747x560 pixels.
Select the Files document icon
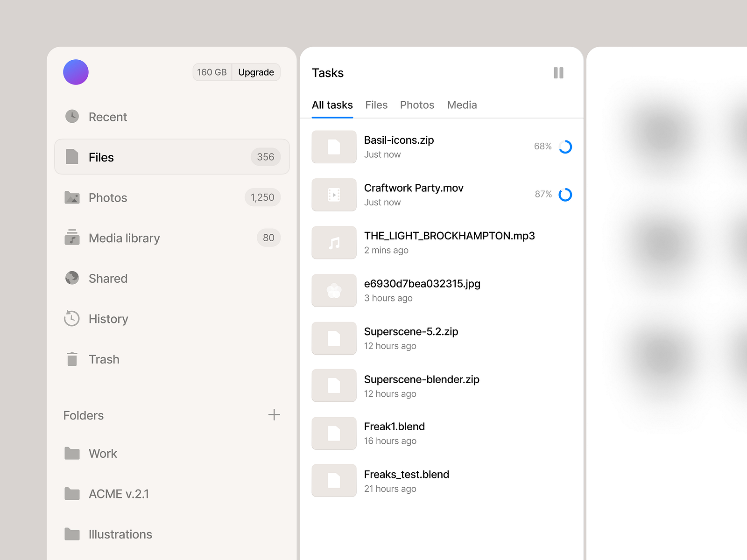(x=72, y=157)
